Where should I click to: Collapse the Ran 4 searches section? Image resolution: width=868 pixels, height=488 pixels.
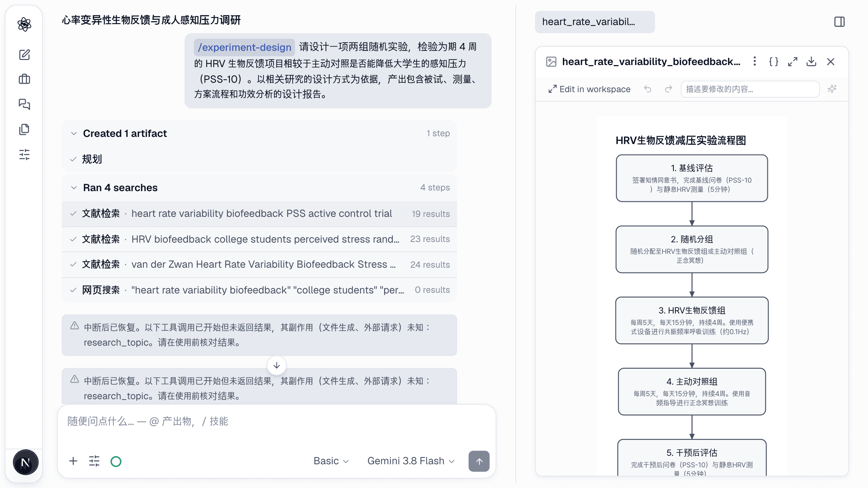259,187
